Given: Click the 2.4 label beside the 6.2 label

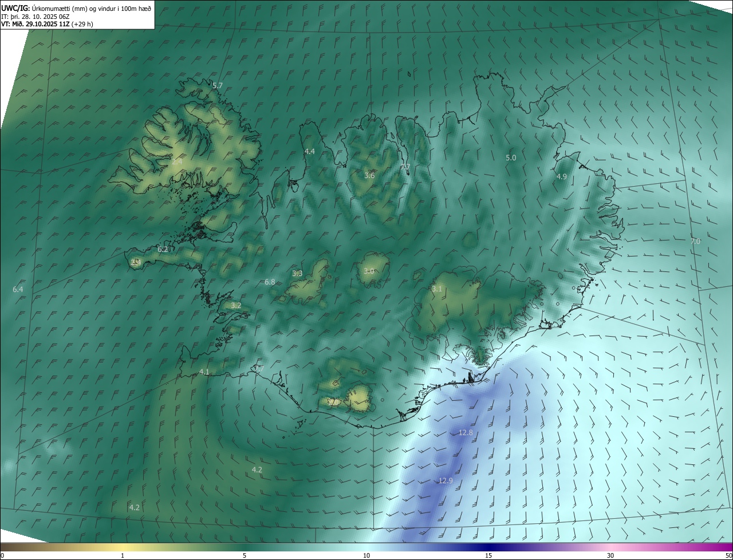Looking at the screenshot, I should tap(136, 262).
